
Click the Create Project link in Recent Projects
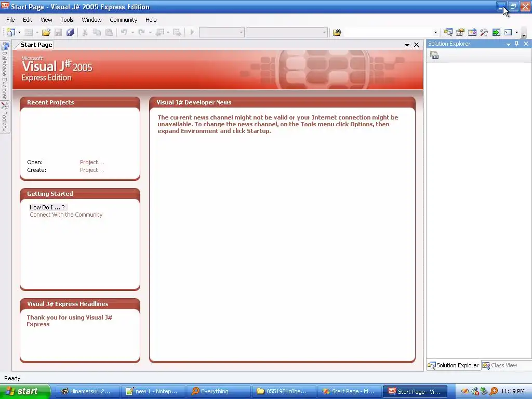click(92, 170)
